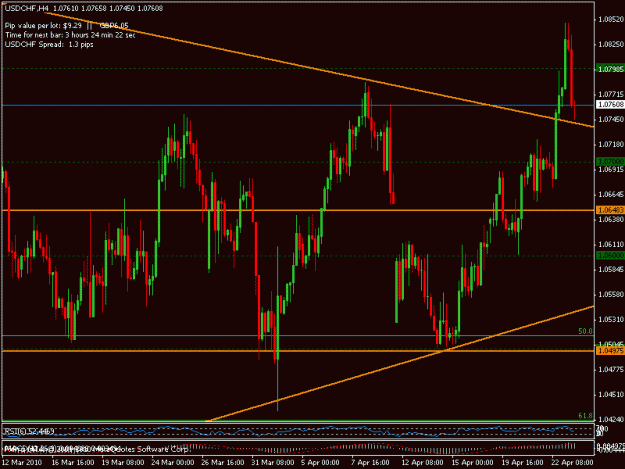Click the orange 1.04975 price tag
625x469 pixels.
pos(610,351)
